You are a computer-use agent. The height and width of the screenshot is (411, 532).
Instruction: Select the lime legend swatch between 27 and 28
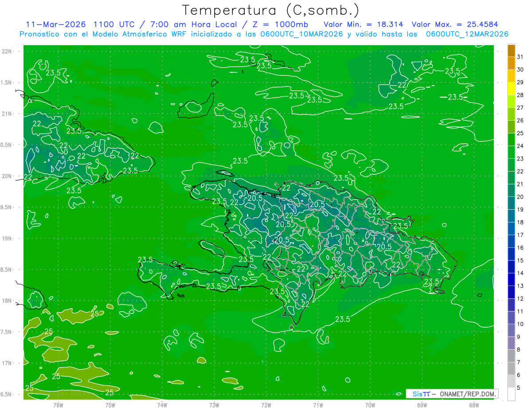coord(511,102)
